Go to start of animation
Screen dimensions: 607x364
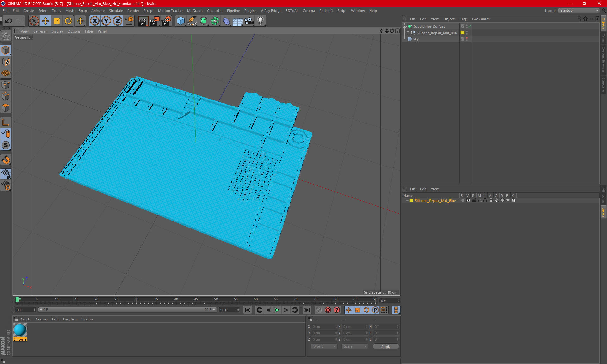(248, 310)
